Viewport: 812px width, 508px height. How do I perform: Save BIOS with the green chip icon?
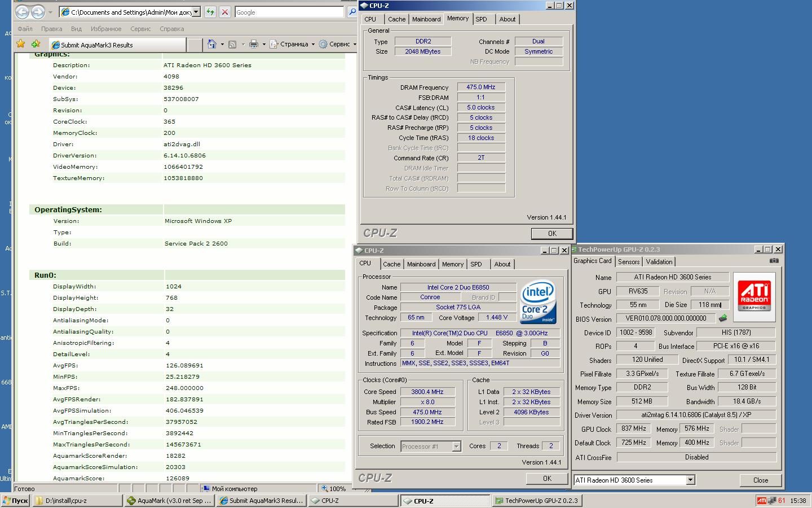723,318
